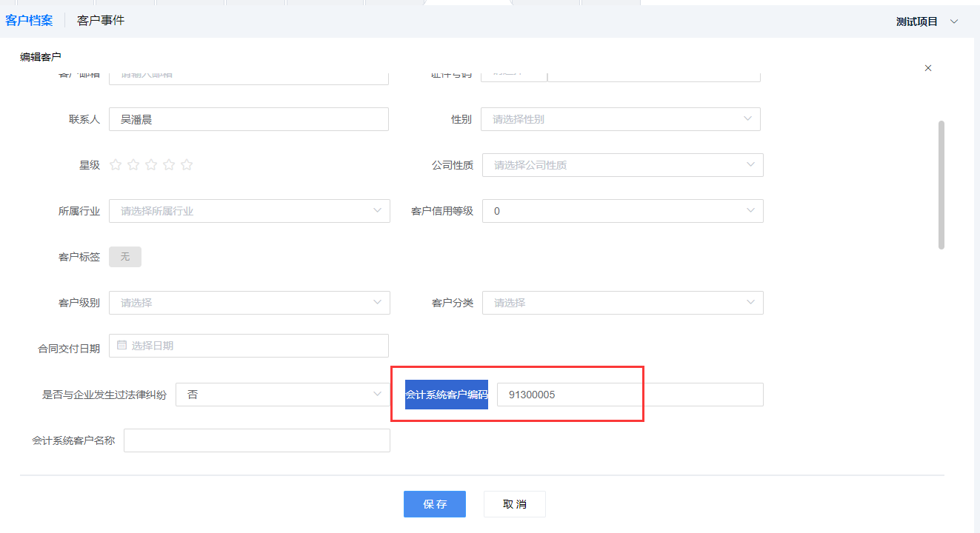Screen dimensions: 980x533
Task: Open the 性别 dropdown
Action: coord(620,119)
